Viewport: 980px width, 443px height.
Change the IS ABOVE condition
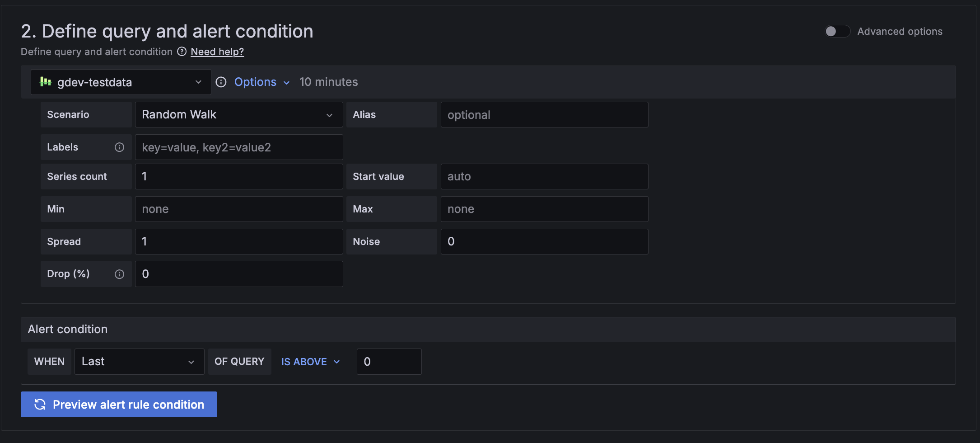(309, 361)
